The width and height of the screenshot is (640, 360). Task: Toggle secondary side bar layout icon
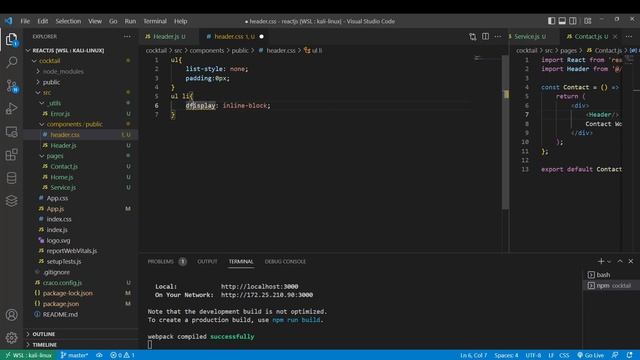[573, 21]
